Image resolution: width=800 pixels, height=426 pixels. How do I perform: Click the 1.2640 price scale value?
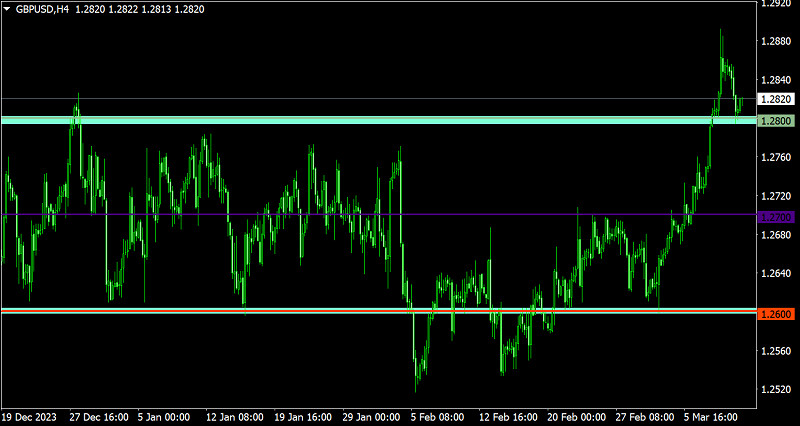point(775,273)
